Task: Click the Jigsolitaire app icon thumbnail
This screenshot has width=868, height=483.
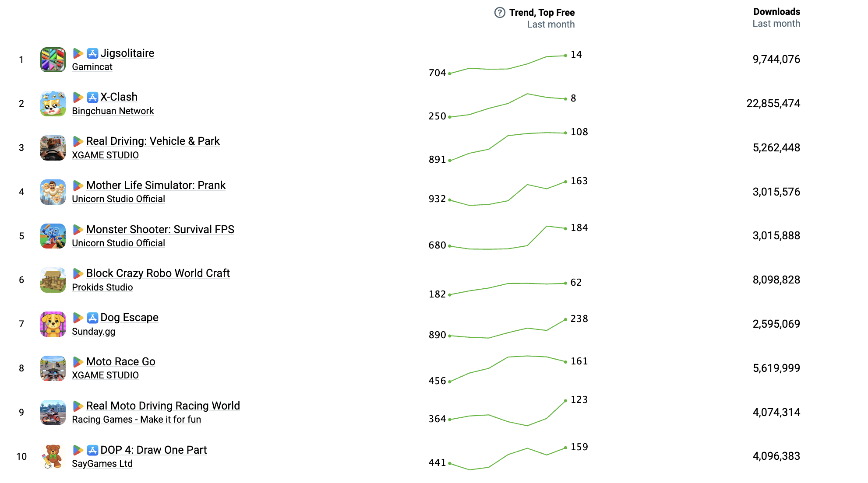Action: (x=53, y=60)
